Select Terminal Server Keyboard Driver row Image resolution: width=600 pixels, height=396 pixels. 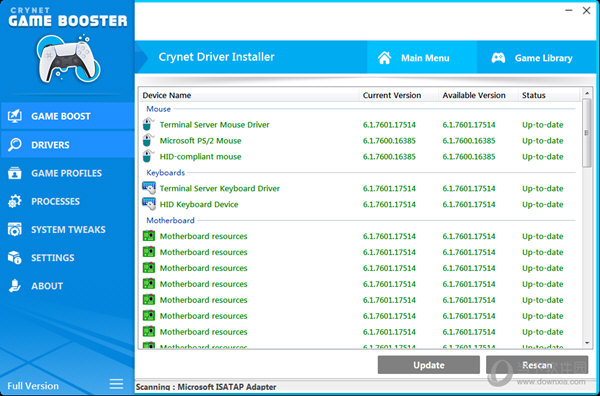[360, 188]
